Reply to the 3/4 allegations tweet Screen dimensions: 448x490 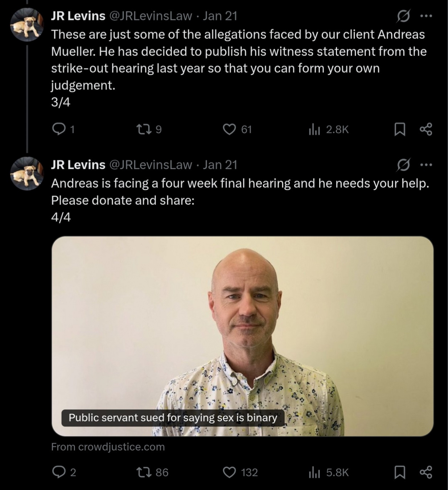pos(59,129)
